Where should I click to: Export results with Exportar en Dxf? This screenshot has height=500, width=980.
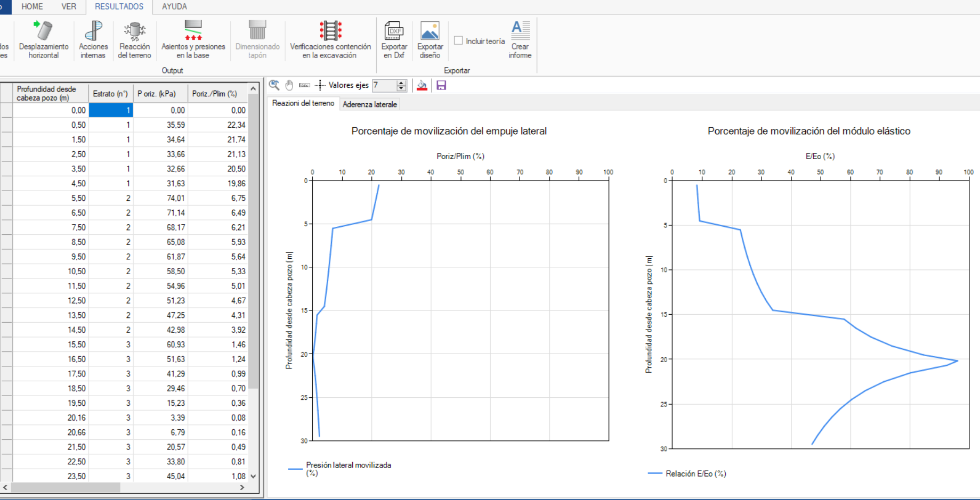coord(394,39)
